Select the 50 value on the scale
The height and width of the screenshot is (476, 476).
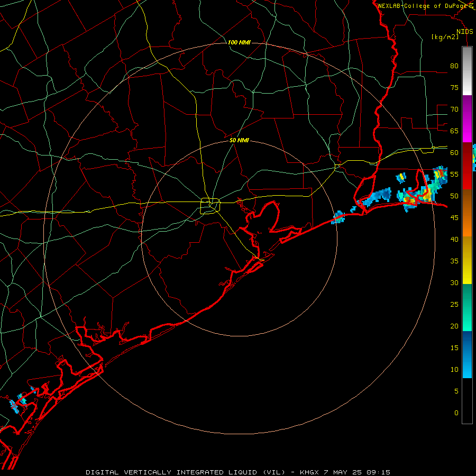point(454,196)
